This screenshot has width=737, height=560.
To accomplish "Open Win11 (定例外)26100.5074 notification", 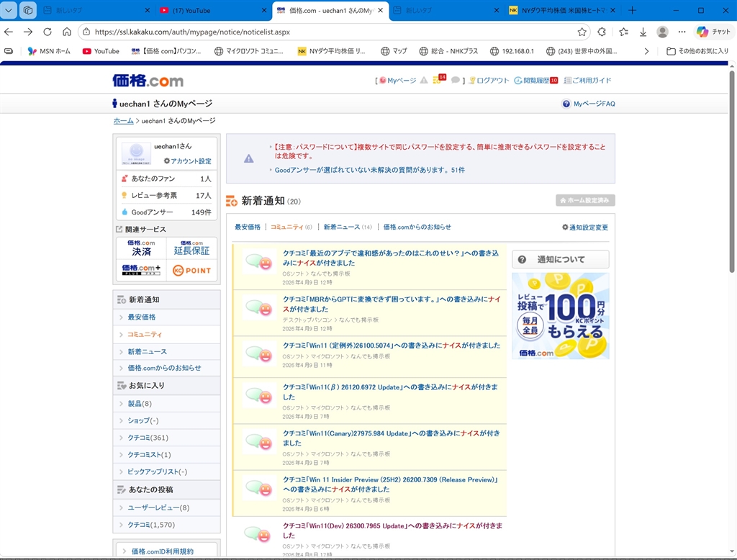I will 391,345.
